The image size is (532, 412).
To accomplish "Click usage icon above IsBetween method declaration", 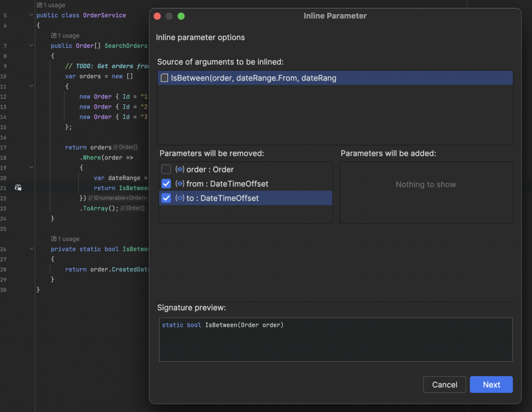I will pyautogui.click(x=54, y=238).
